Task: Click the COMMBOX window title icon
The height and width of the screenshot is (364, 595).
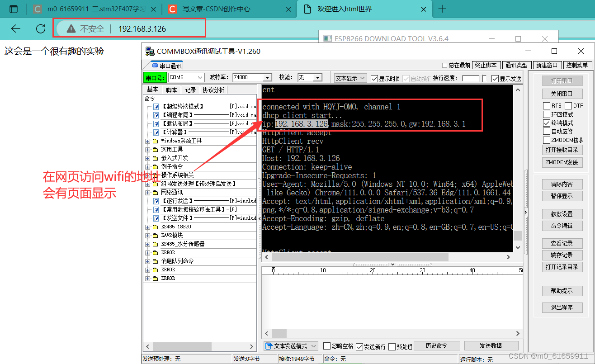Action: coord(149,51)
